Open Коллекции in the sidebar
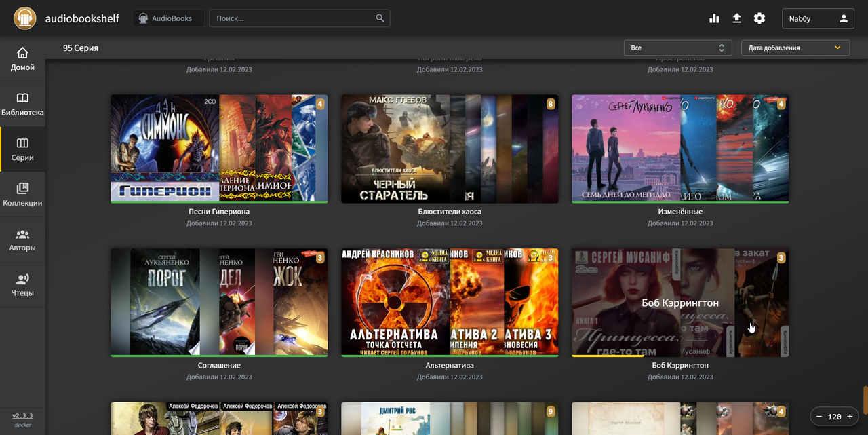Viewport: 868px width, 435px height. (22, 195)
